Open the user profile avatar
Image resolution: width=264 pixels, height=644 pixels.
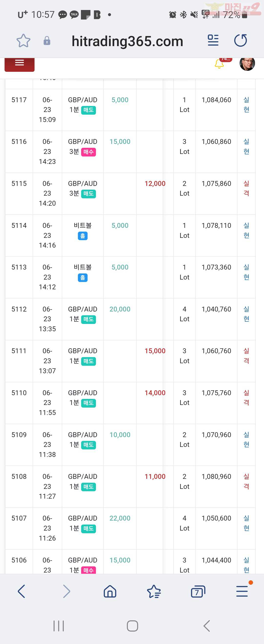point(247,63)
